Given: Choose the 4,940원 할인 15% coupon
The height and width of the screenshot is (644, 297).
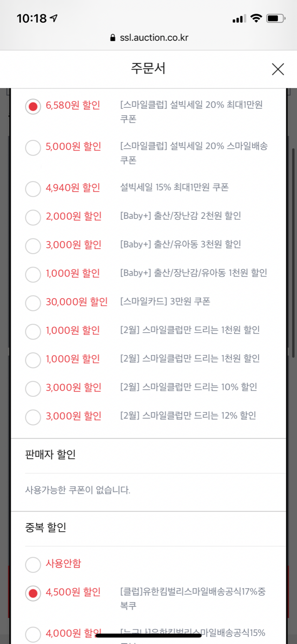Looking at the screenshot, I should [x=33, y=189].
